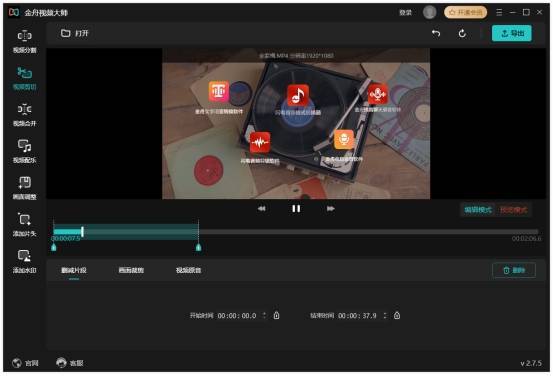Switch to the 画面裁剪 crop tab
This screenshot has width=553, height=376.
[x=131, y=270]
